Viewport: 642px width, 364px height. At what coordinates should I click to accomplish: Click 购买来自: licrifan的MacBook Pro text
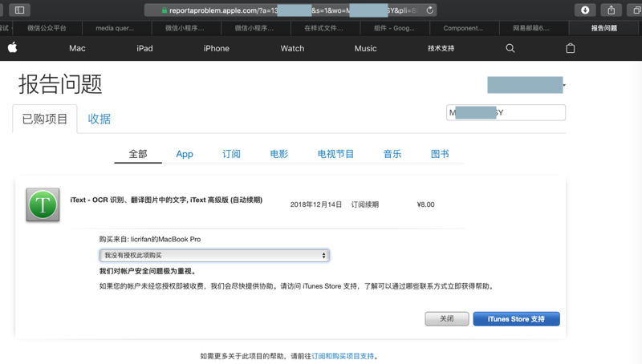click(x=150, y=239)
